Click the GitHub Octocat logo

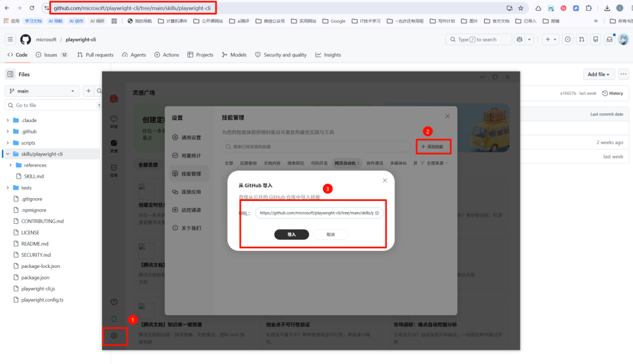[25, 39]
